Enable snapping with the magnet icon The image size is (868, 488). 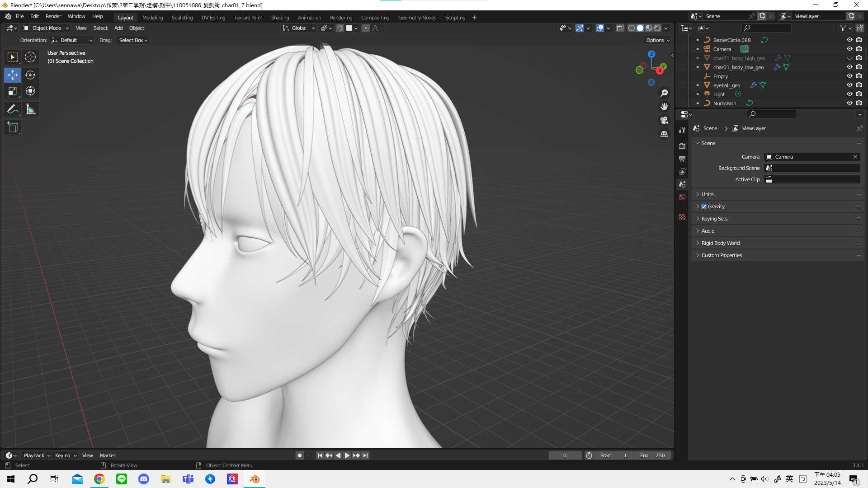pyautogui.click(x=339, y=28)
